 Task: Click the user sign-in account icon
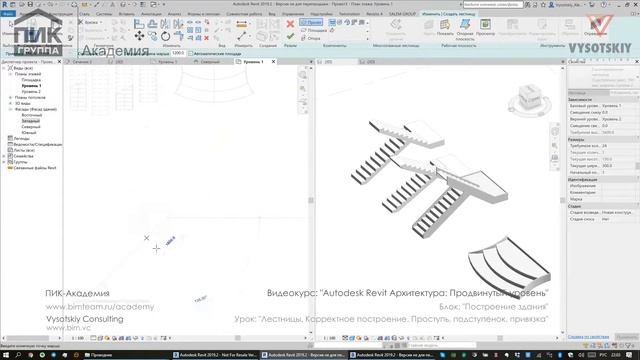point(551,4)
